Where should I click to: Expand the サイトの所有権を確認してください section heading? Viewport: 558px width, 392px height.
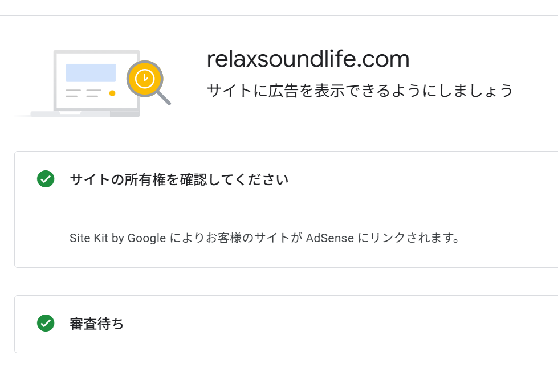point(179,179)
